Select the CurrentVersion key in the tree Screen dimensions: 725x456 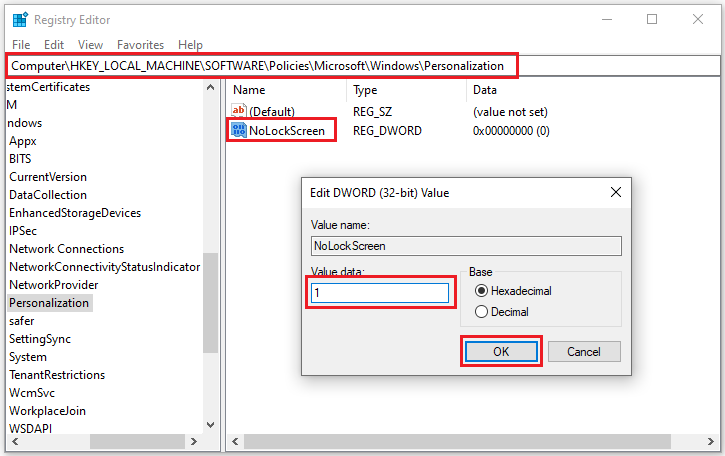click(x=48, y=177)
